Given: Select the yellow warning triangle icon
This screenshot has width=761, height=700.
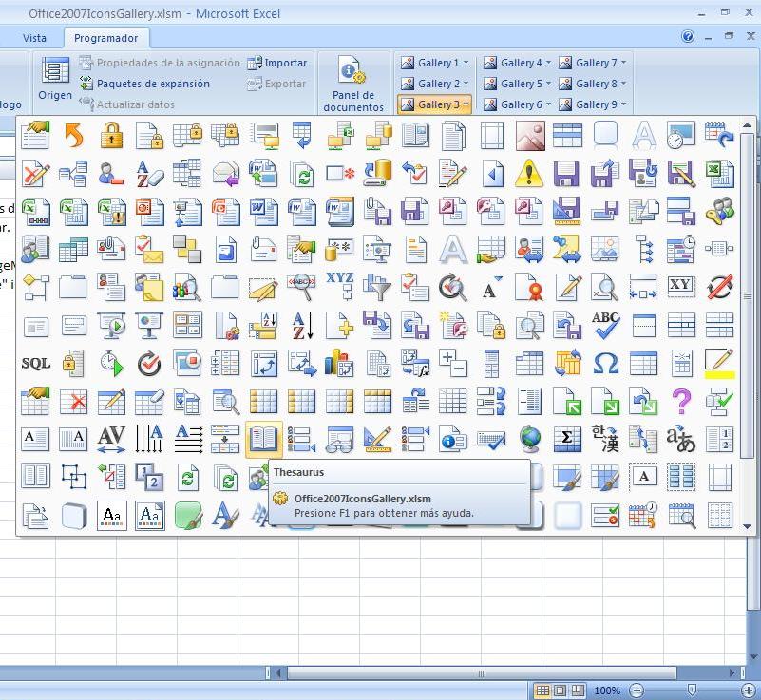Looking at the screenshot, I should pyautogui.click(x=528, y=174).
